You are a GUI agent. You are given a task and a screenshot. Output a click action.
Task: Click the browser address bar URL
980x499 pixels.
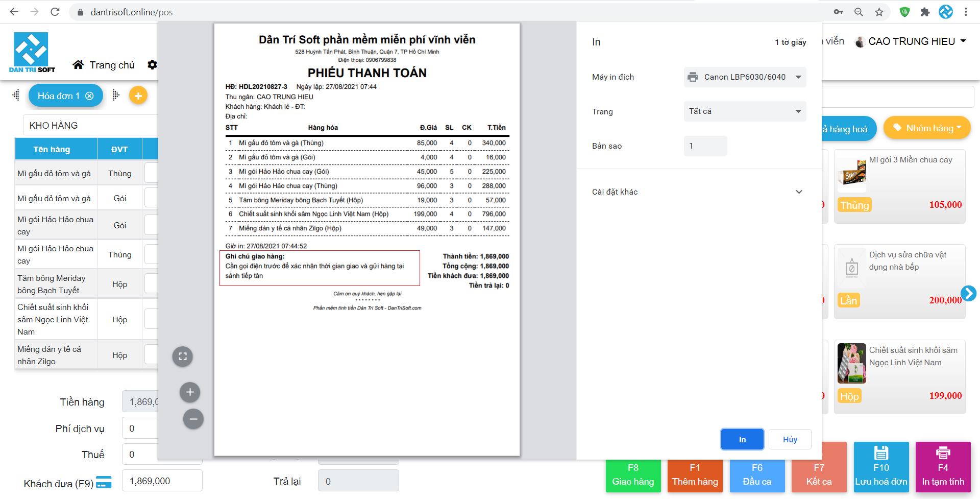(x=131, y=12)
